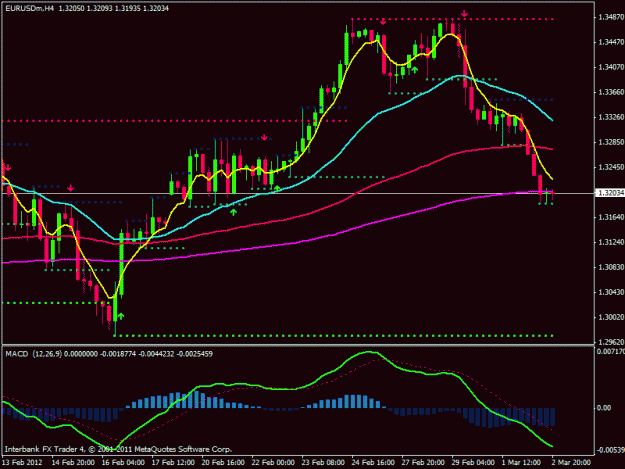Select the 24 Feb 16:00 time label
This screenshot has height=469, width=625.
pos(373,462)
